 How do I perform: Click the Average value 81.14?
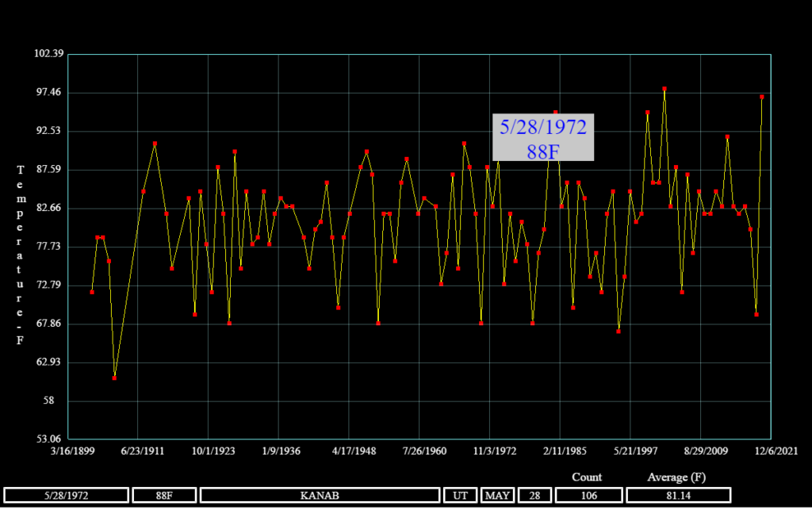pyautogui.click(x=679, y=496)
